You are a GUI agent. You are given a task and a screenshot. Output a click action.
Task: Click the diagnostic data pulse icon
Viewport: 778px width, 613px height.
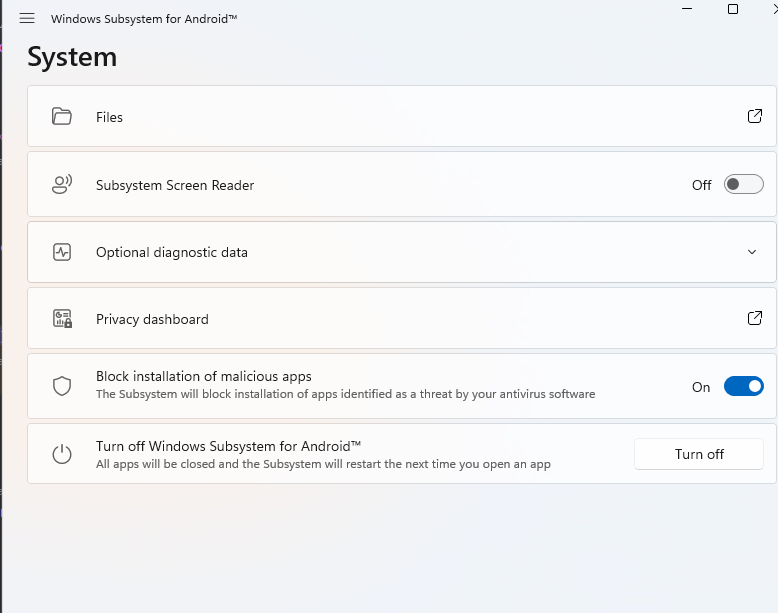tap(62, 252)
